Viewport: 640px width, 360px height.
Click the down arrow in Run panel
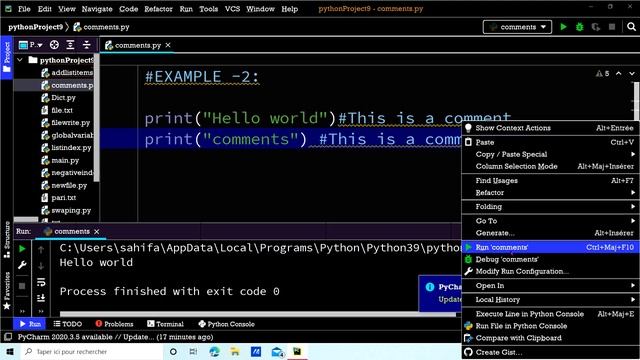point(41,266)
